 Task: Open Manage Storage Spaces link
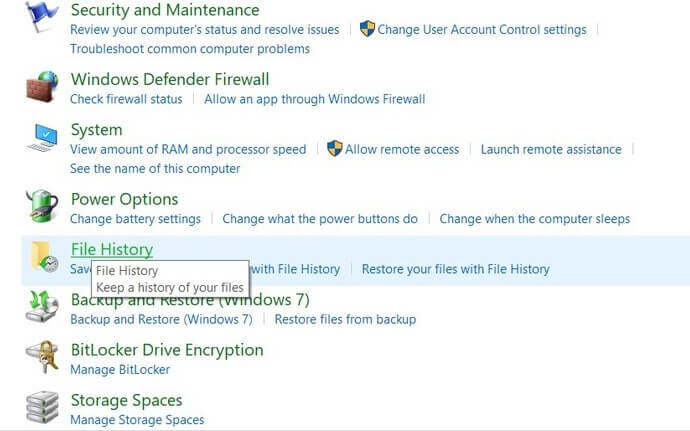click(137, 420)
